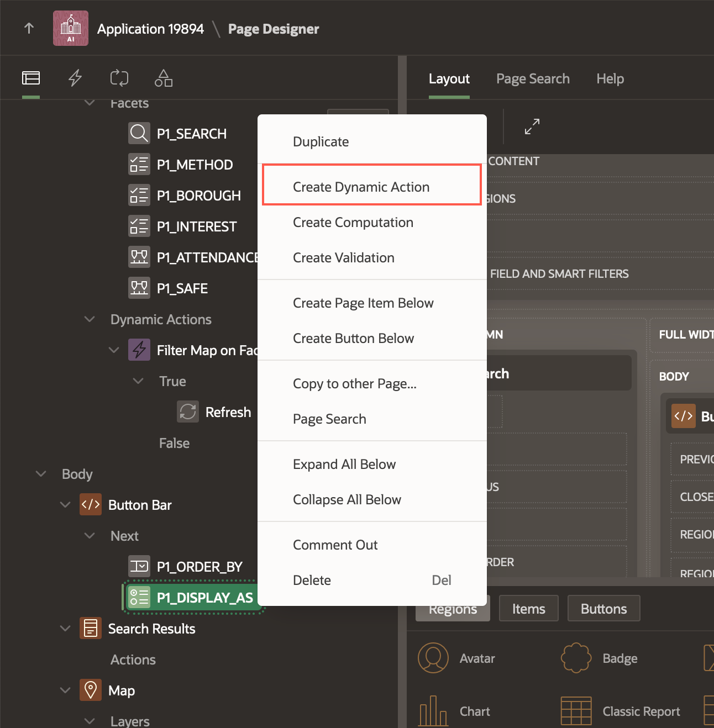Switch to the Page Search tab
The width and height of the screenshot is (714, 728).
click(x=533, y=79)
